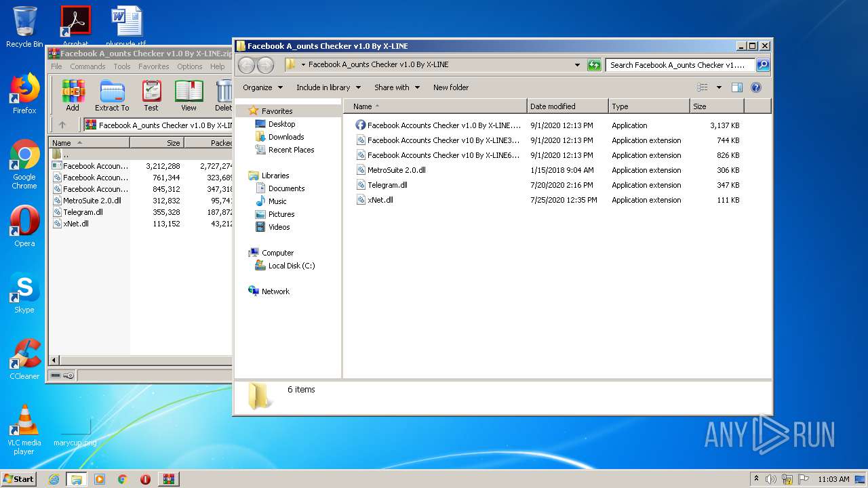868x488 pixels.
Task: Click the Start button on the taskbar
Action: point(18,479)
